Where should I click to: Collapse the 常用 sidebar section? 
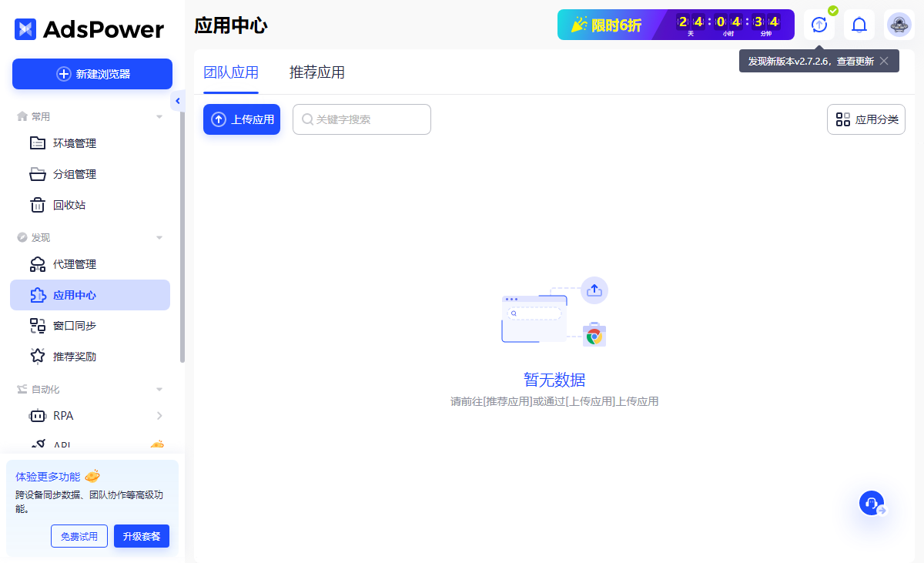click(x=159, y=117)
